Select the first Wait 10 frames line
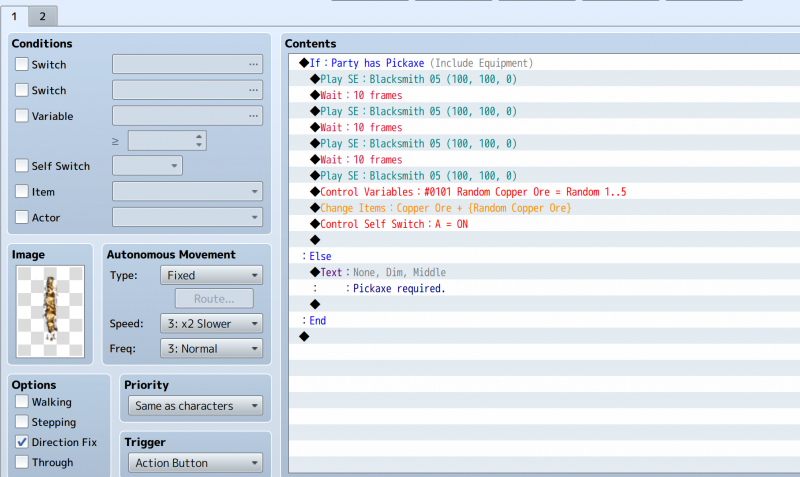Viewport: 800px width, 477px height. point(544,95)
